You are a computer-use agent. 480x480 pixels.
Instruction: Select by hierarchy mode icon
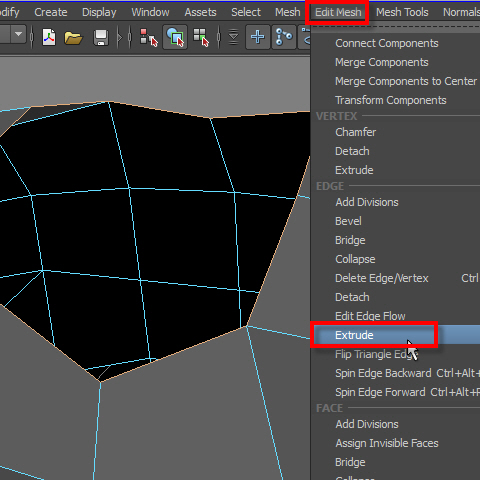coord(149,37)
